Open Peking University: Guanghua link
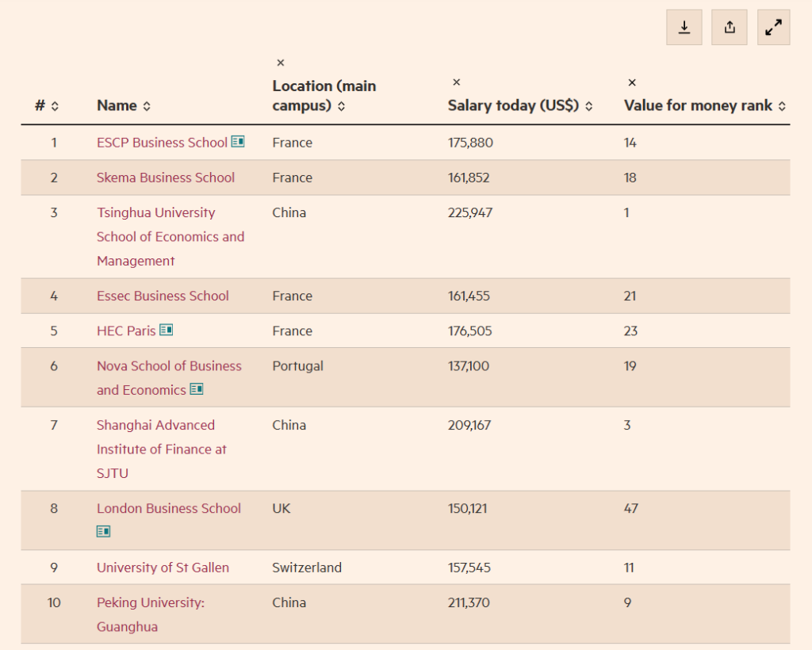The image size is (812, 650). (151, 614)
